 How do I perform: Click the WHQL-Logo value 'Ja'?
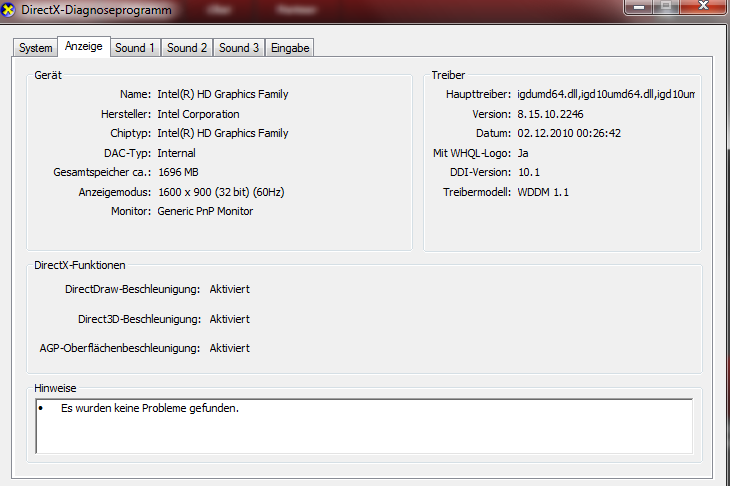click(523, 153)
